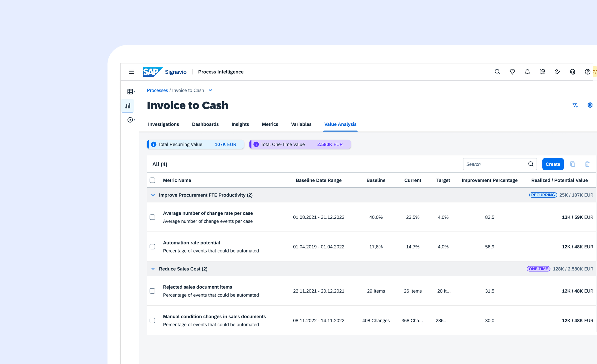The width and height of the screenshot is (597, 364).
Task: Click date range 08.11.2022 - 14.11.2022
Action: [x=319, y=320]
